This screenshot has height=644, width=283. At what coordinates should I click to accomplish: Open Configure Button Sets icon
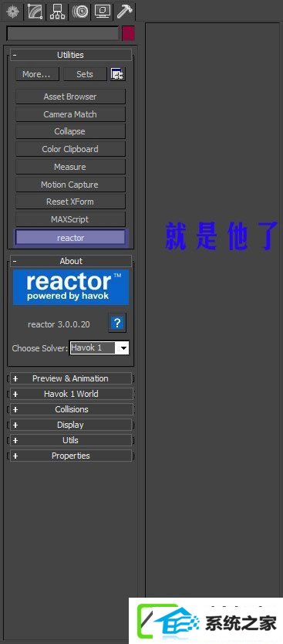coord(118,74)
